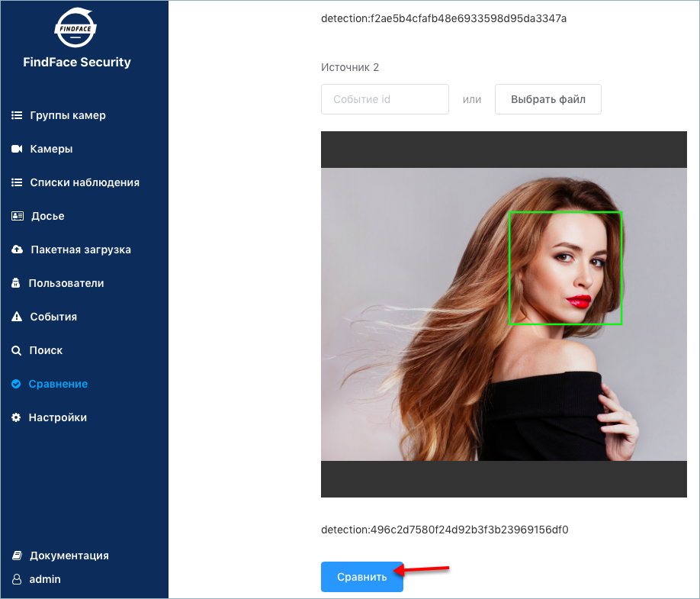The image size is (700, 599).
Task: Select the Досье menu entry
Action: coord(48,216)
